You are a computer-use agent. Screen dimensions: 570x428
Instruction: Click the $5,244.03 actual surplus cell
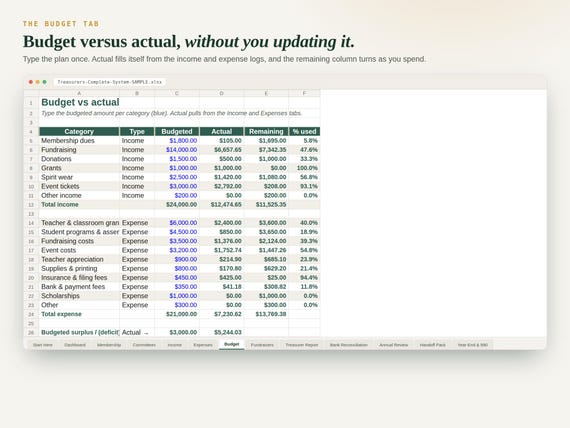(222, 332)
